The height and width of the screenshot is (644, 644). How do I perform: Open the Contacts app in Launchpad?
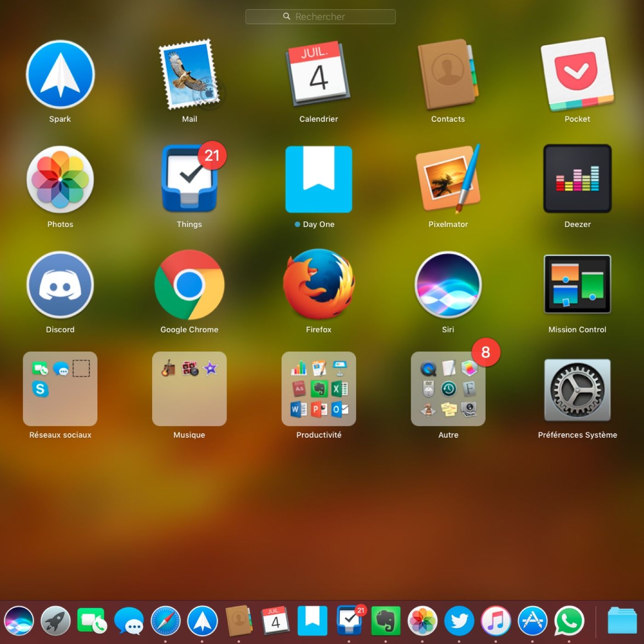(x=448, y=75)
